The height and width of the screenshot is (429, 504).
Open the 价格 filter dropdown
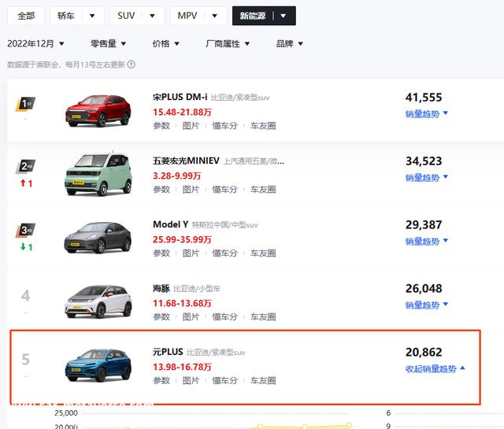tap(166, 44)
